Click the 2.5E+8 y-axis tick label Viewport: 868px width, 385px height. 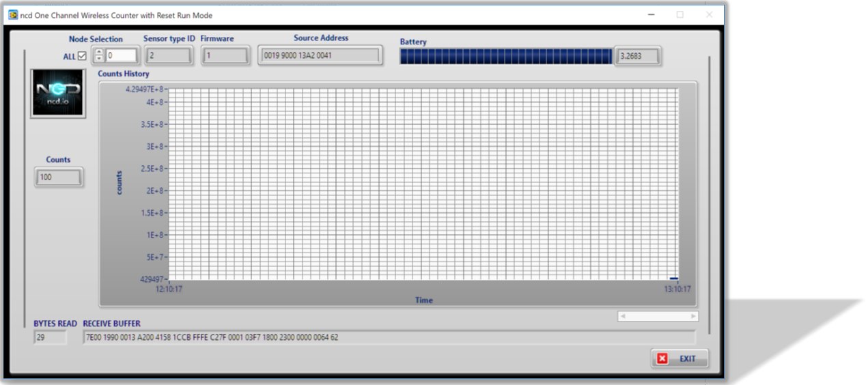152,169
